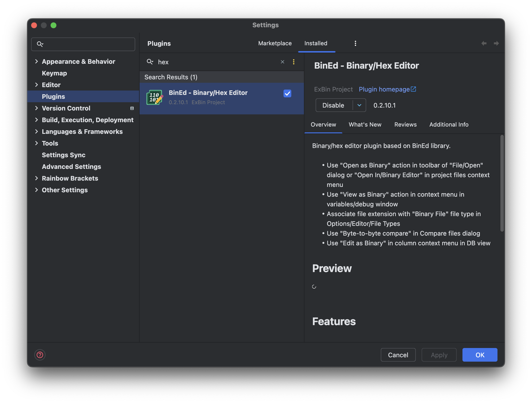The height and width of the screenshot is (403, 532).
Task: Open the Plugins tab three-dot options menu
Action: [355, 43]
